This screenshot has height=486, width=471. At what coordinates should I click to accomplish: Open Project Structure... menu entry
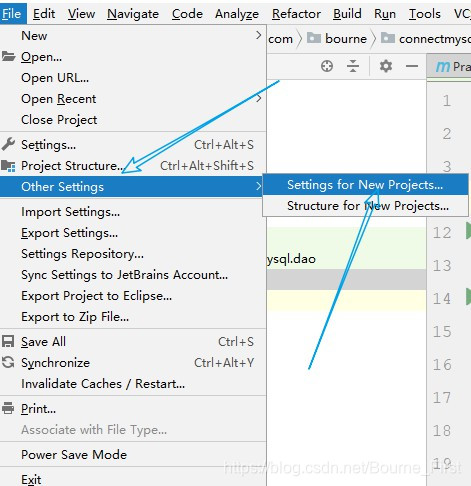tap(133, 166)
